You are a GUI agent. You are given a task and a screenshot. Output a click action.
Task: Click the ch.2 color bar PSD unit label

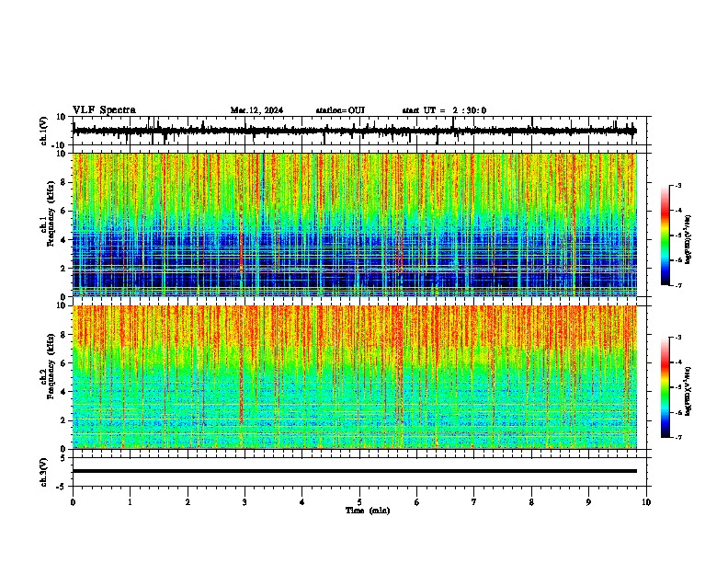tap(688, 391)
